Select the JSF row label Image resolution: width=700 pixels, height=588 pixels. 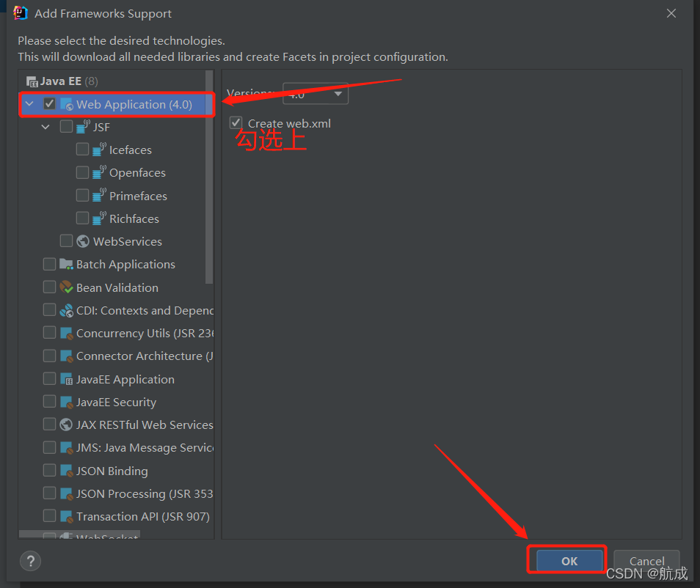coord(101,127)
